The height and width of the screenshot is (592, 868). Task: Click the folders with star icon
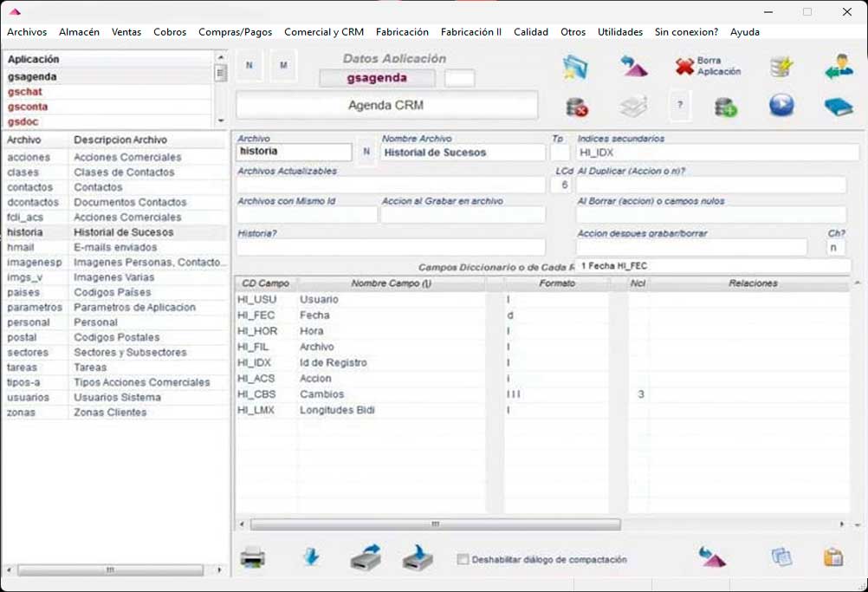(575, 67)
